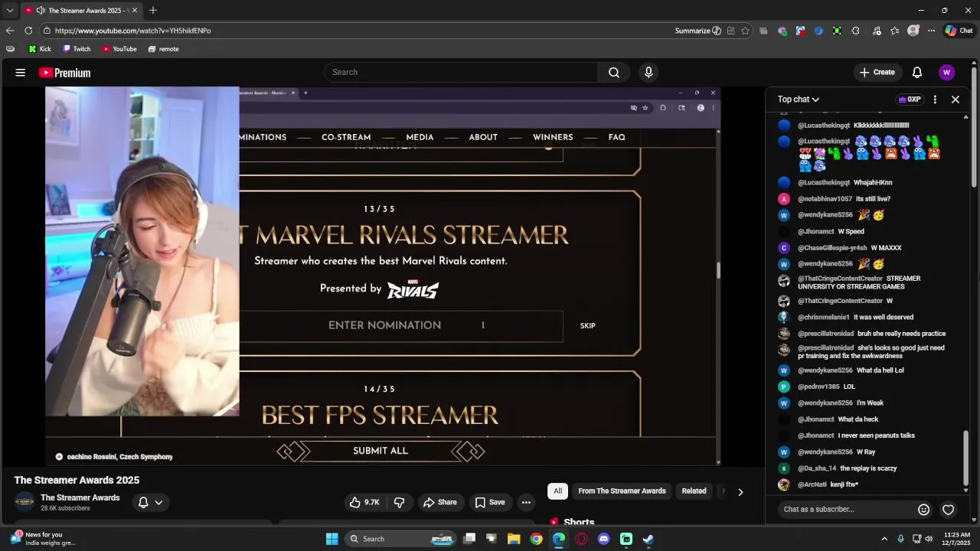Open the Kick bookmark

point(40,49)
